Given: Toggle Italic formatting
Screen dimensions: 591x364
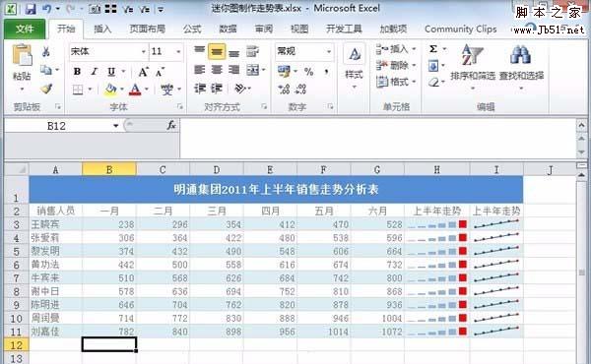Looking at the screenshot, I should tap(95, 71).
